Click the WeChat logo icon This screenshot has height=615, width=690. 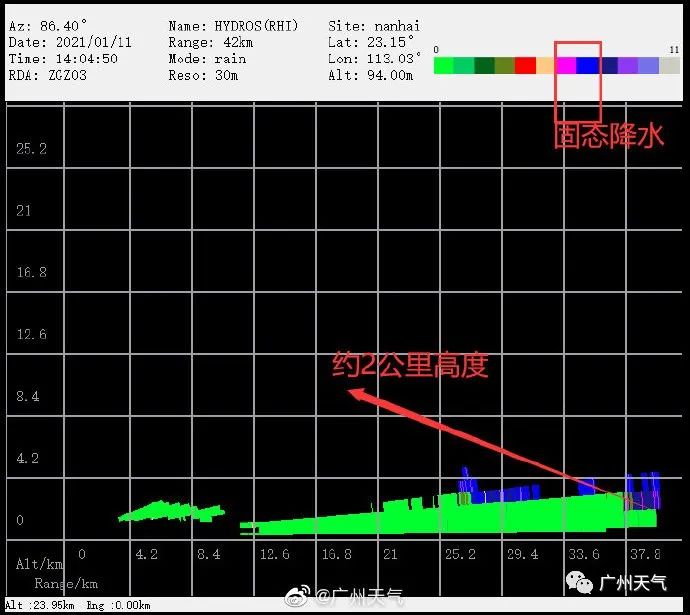579,583
